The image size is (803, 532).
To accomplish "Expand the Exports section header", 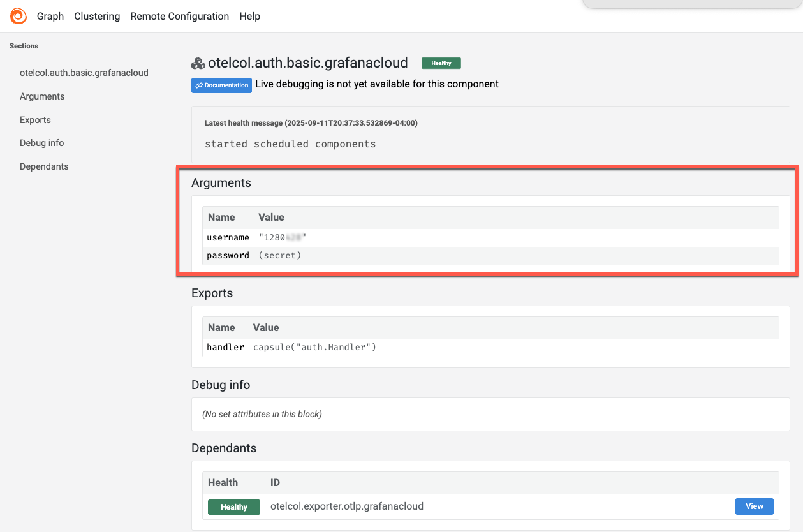I will click(x=212, y=293).
